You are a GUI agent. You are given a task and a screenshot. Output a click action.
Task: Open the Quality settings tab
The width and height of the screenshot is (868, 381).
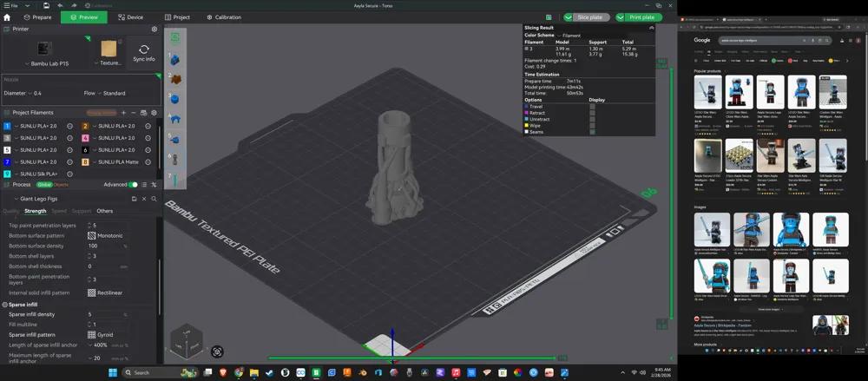[x=11, y=211]
